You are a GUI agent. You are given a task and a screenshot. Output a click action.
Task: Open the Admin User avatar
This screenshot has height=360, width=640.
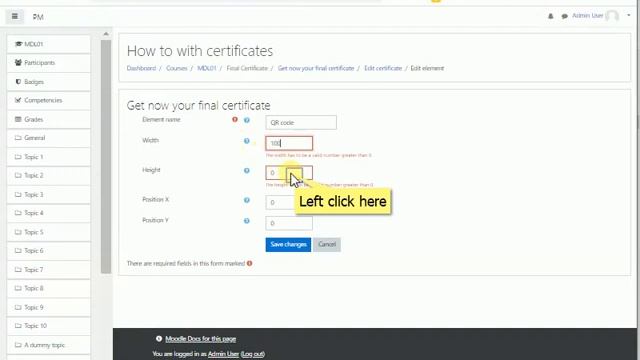[612, 16]
